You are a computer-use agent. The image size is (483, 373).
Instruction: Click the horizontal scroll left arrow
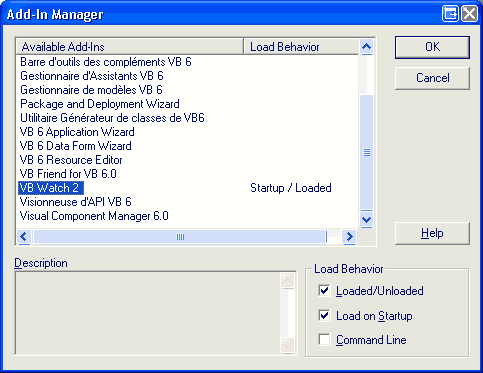[24, 237]
